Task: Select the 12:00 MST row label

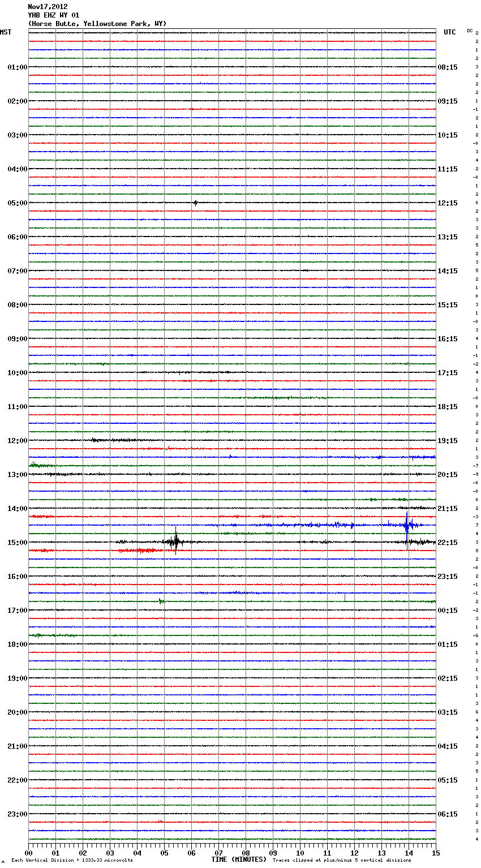Action: (x=18, y=441)
